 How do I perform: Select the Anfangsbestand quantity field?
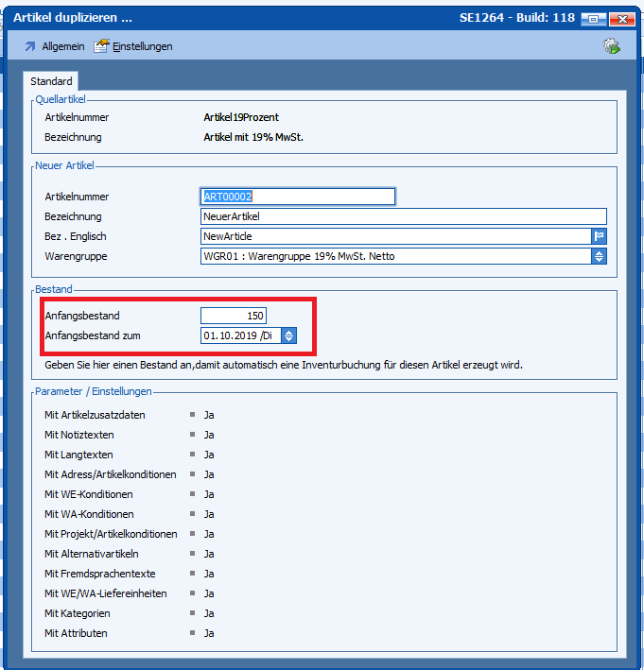[234, 316]
